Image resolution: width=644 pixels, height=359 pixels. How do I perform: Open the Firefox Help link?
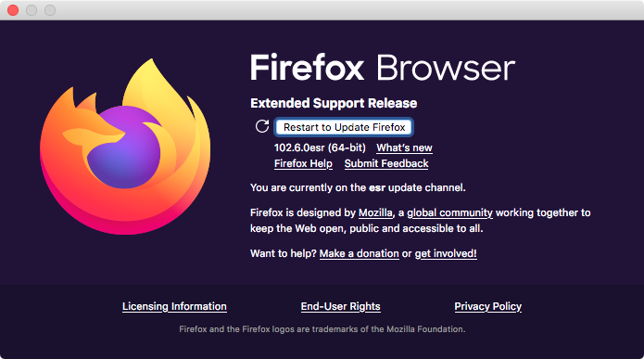[x=303, y=163]
